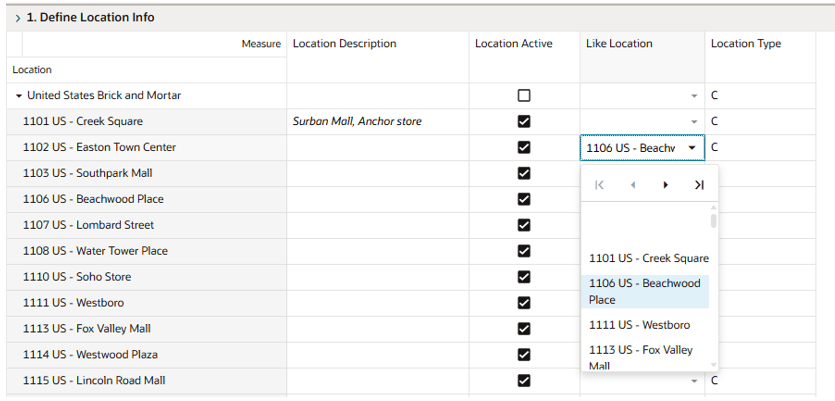Open Like Location dropdown for 1115 US - Lincoln Road Mall

[693, 381]
